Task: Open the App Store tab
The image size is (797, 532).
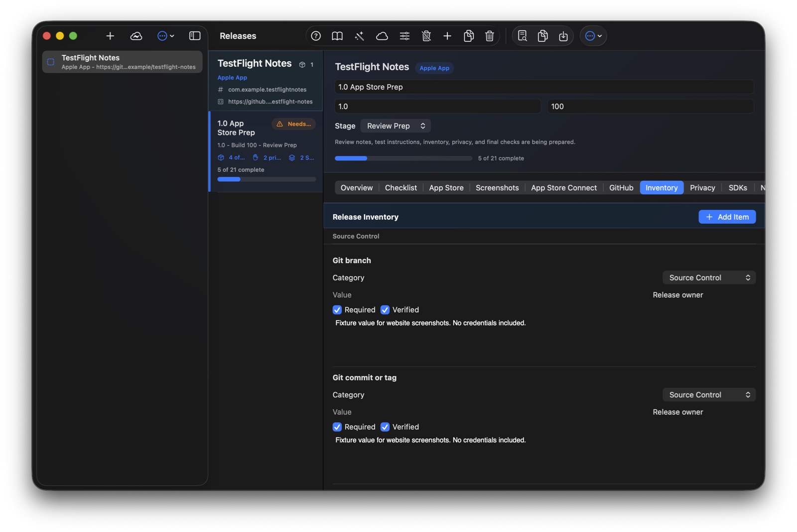Action: [x=446, y=188]
